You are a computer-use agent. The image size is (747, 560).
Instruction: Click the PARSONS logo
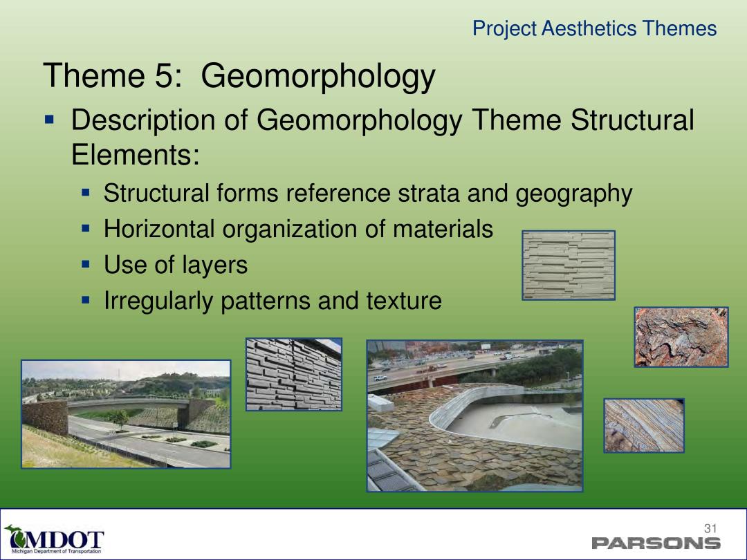pos(656,543)
